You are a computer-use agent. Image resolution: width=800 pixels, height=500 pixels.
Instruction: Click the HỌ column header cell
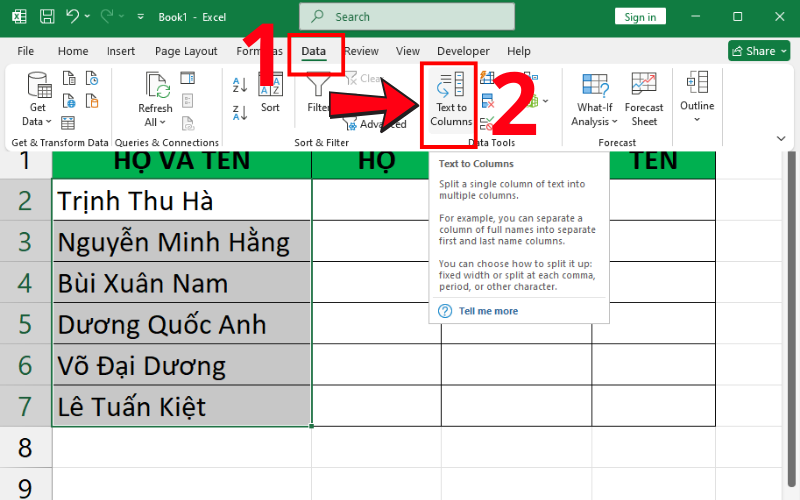pos(370,164)
